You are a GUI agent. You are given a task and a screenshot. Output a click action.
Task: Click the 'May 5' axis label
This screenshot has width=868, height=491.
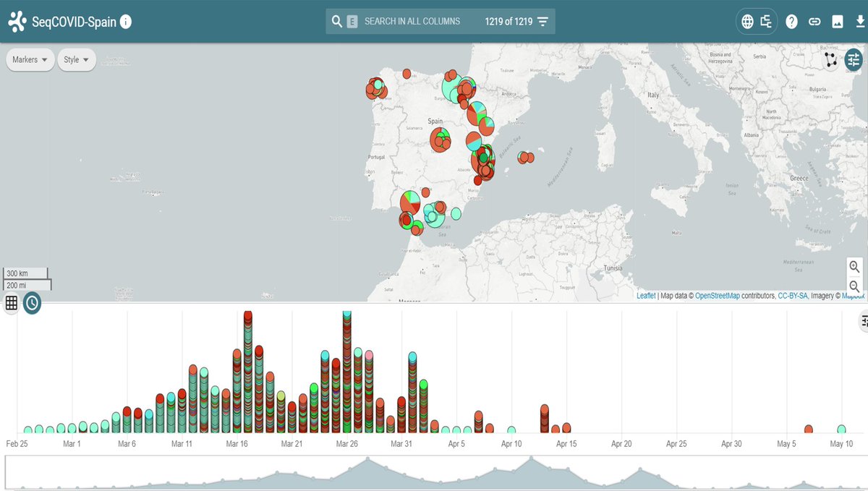(786, 443)
